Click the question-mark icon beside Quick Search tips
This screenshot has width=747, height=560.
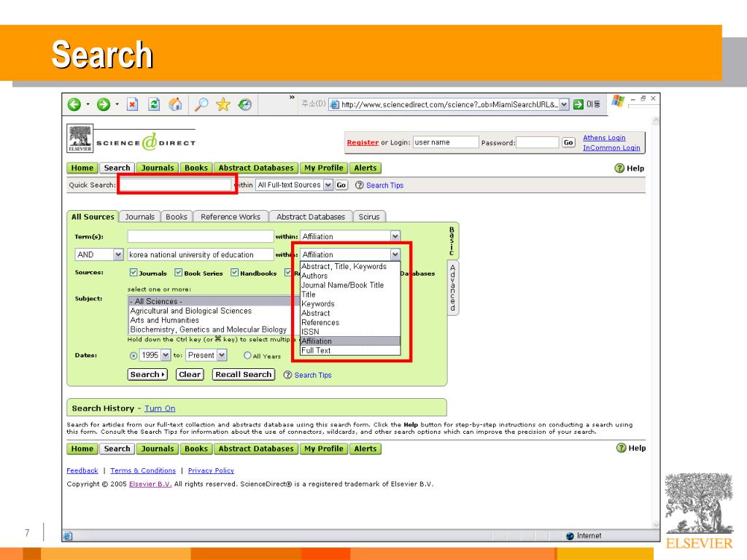coord(359,185)
